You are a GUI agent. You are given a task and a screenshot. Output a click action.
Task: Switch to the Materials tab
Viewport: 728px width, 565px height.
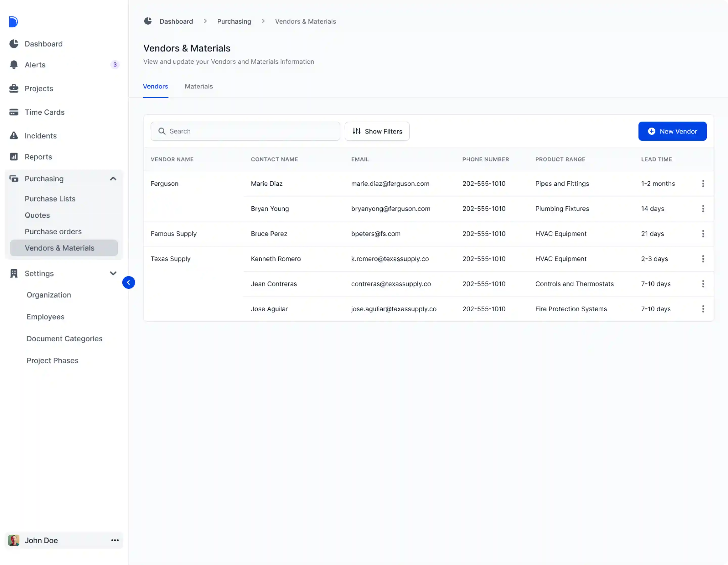(x=199, y=86)
